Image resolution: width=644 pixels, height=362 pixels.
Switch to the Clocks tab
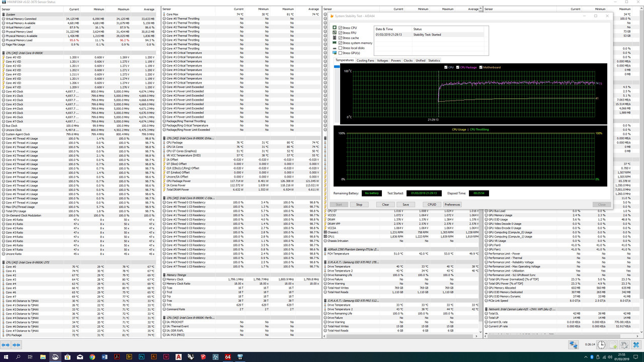tap(408, 60)
